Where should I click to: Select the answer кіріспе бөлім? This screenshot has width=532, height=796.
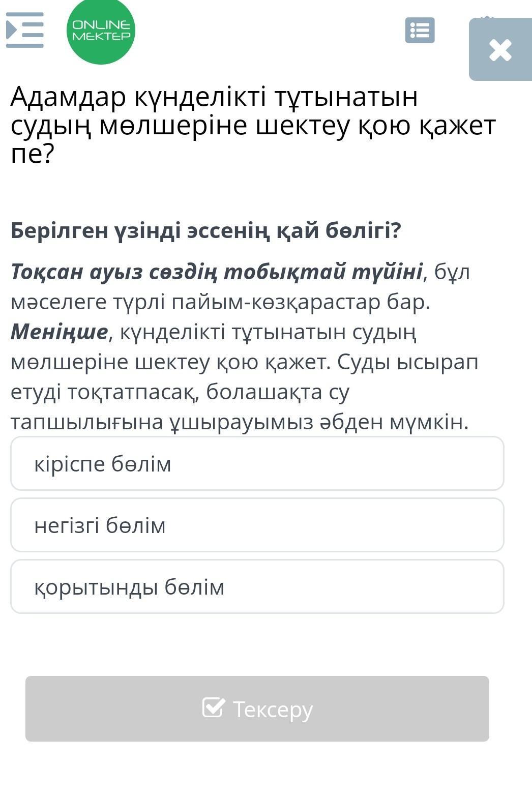click(257, 463)
